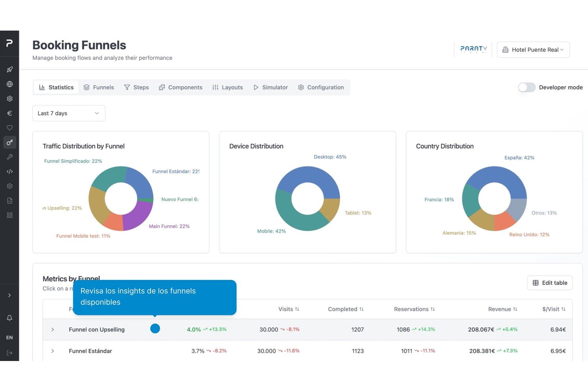
Task: Expand the Funnel con Upselling row
Action: (x=52, y=330)
